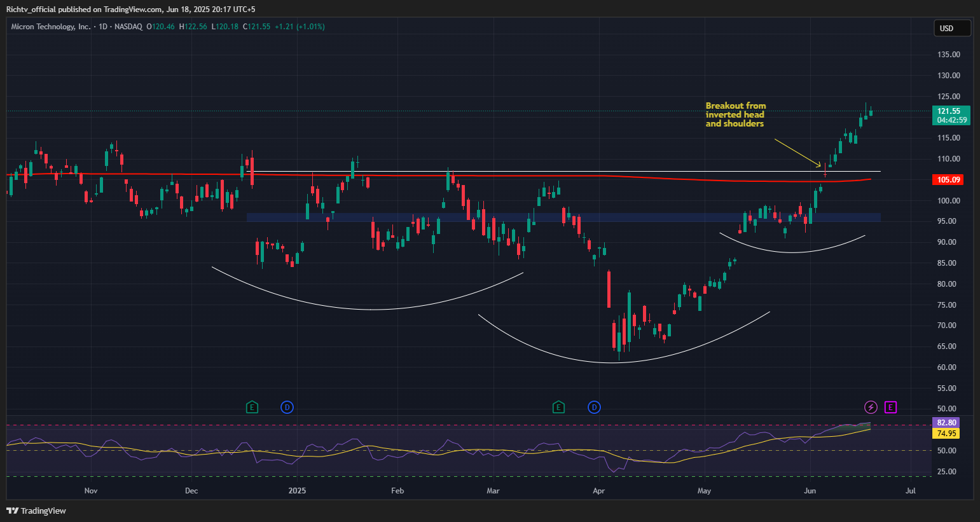Viewport: 980px width, 522px height.
Task: Click the open value O120.46
Action: (x=160, y=27)
